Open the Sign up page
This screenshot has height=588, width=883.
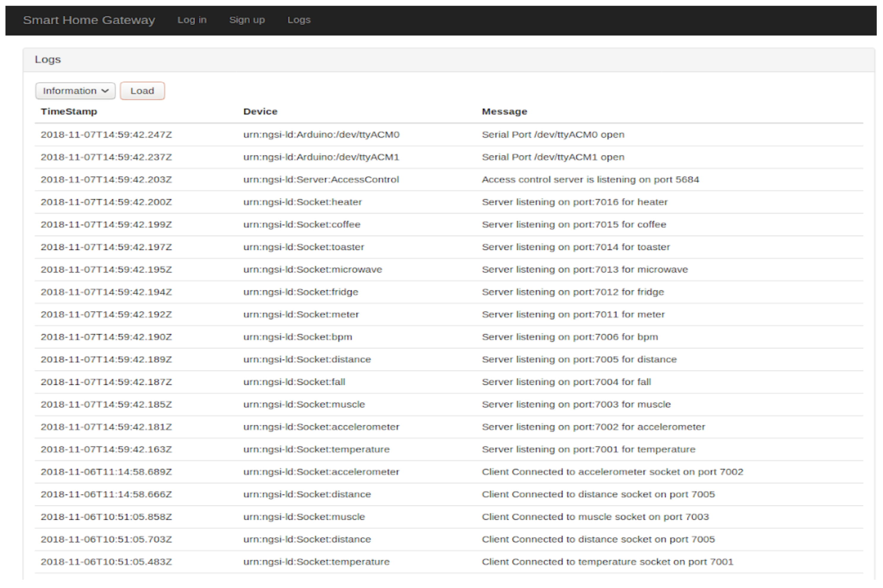click(247, 20)
